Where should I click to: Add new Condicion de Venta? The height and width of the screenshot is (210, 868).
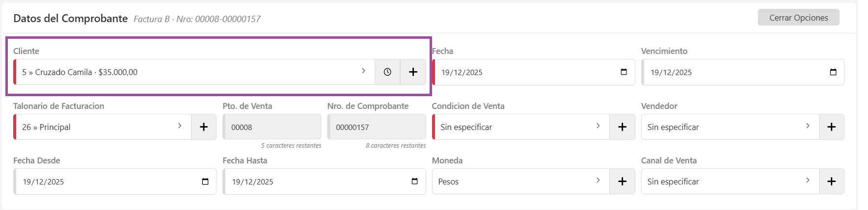pyautogui.click(x=622, y=127)
